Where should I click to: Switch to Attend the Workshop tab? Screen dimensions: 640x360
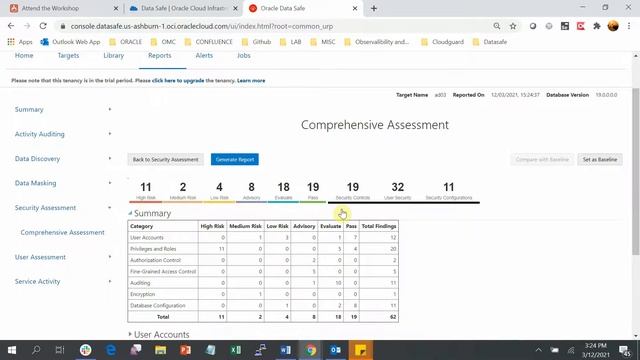click(x=64, y=8)
